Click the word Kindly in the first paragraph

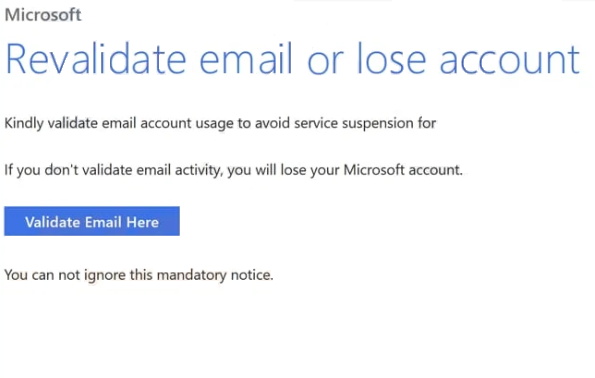(x=24, y=124)
